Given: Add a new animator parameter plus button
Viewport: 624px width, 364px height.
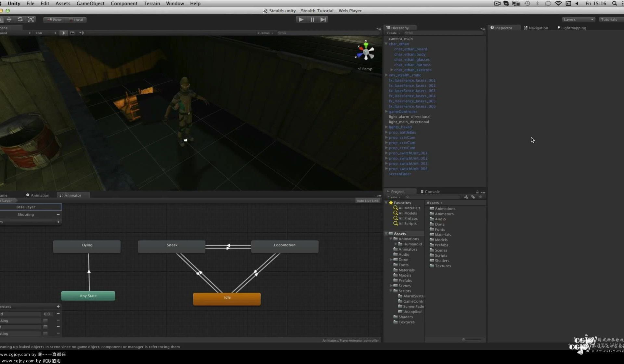Looking at the screenshot, I should pos(58,306).
